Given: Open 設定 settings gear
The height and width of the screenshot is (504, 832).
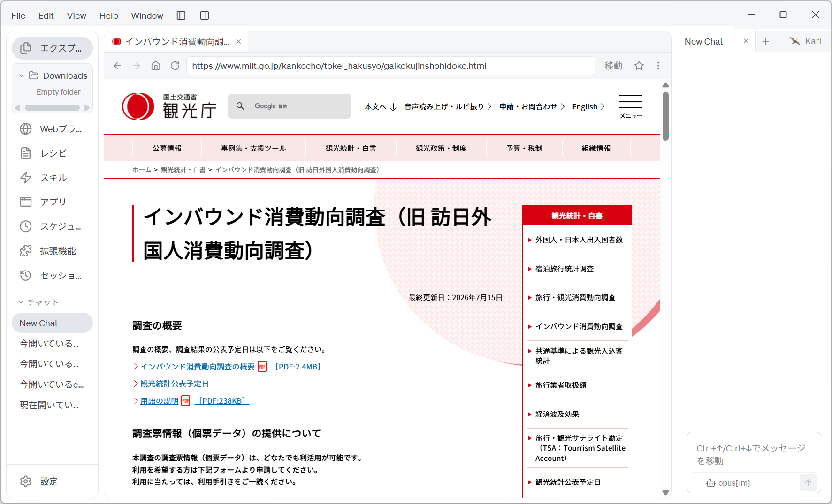Looking at the screenshot, I should click(39, 481).
